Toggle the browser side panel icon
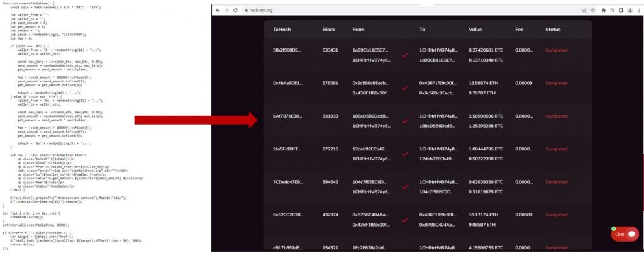Image resolution: width=644 pixels, height=253 pixels. 621,10
